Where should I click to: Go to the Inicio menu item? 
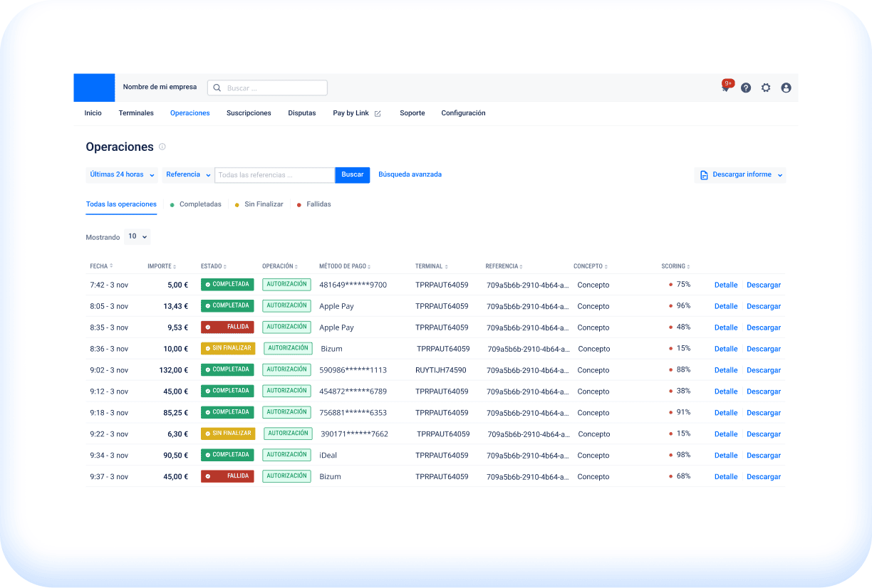93,113
